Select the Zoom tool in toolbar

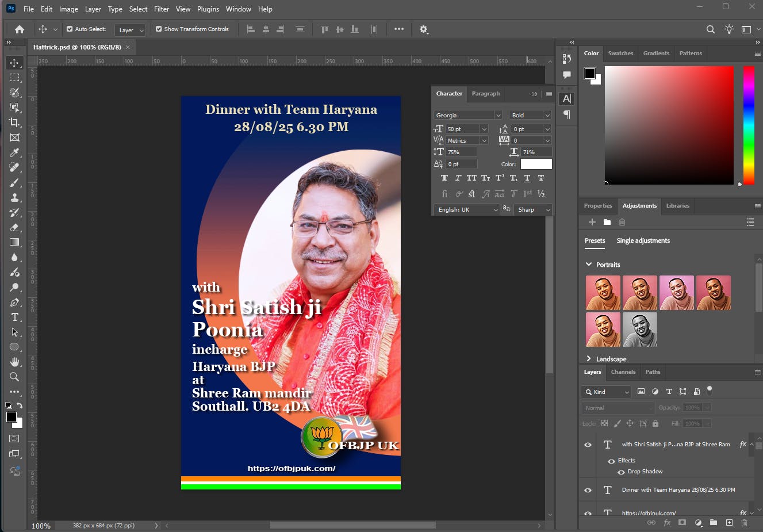coord(14,377)
